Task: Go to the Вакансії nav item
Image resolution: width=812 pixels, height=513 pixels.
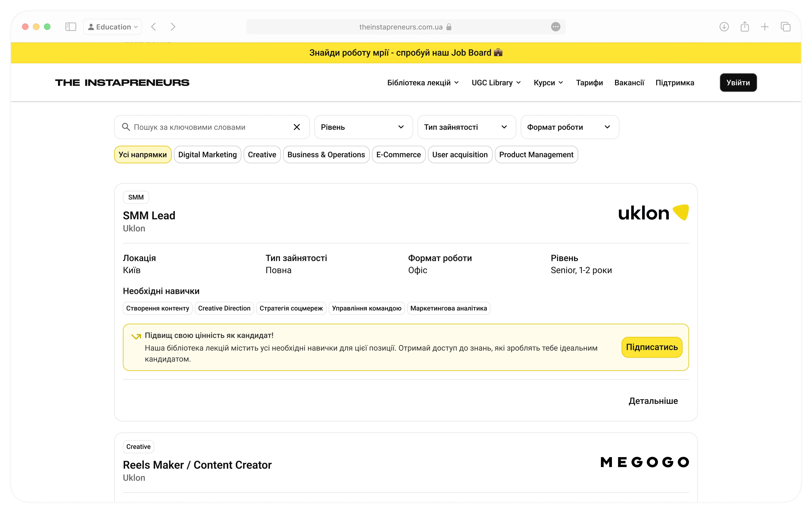Action: [629, 83]
